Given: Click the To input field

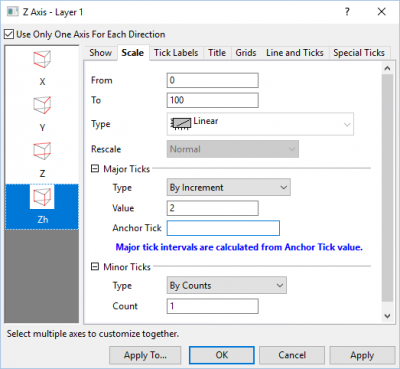Looking at the screenshot, I should point(213,100).
